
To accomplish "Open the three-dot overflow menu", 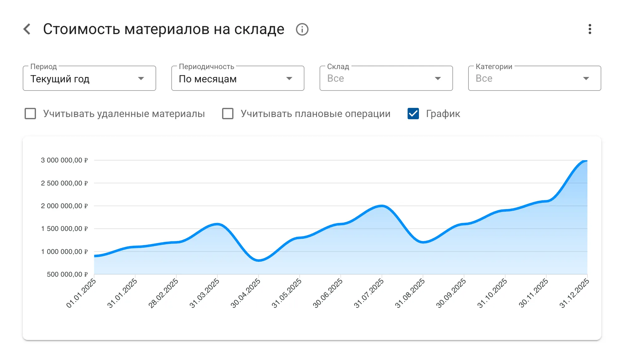I will pyautogui.click(x=589, y=29).
